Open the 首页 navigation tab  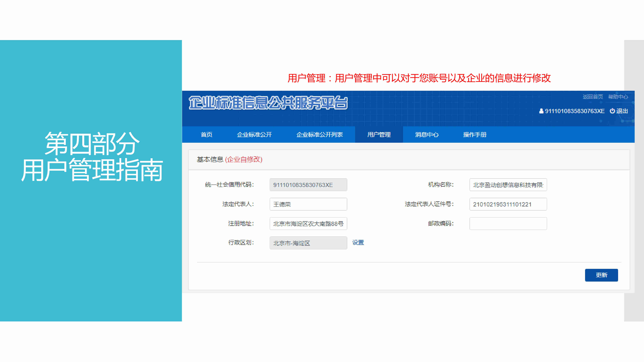pos(207,135)
